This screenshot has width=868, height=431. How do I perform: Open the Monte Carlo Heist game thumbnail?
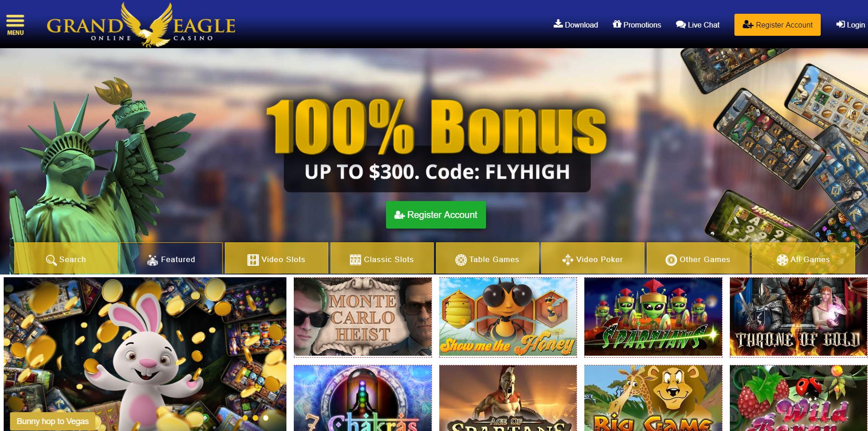pos(363,317)
